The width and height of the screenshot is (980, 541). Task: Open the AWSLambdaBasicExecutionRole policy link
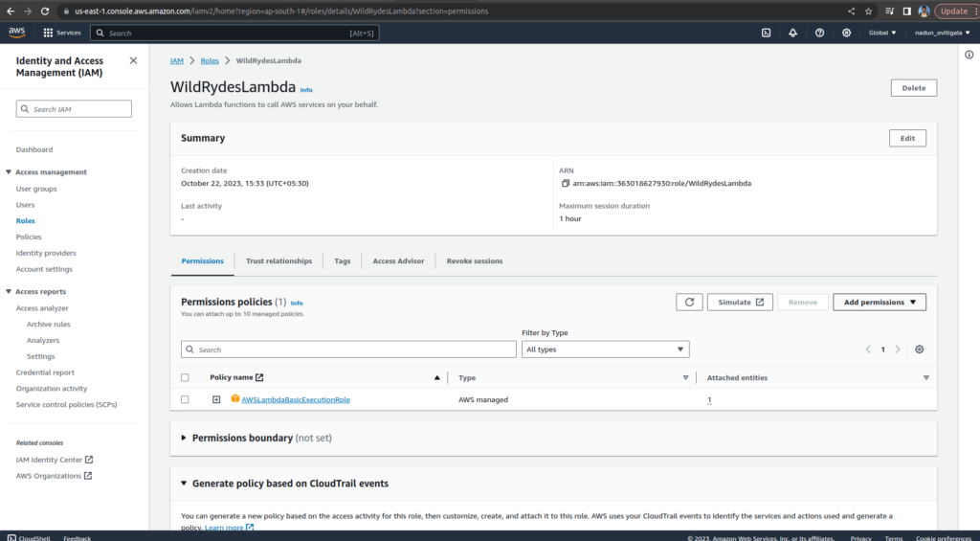(x=296, y=399)
